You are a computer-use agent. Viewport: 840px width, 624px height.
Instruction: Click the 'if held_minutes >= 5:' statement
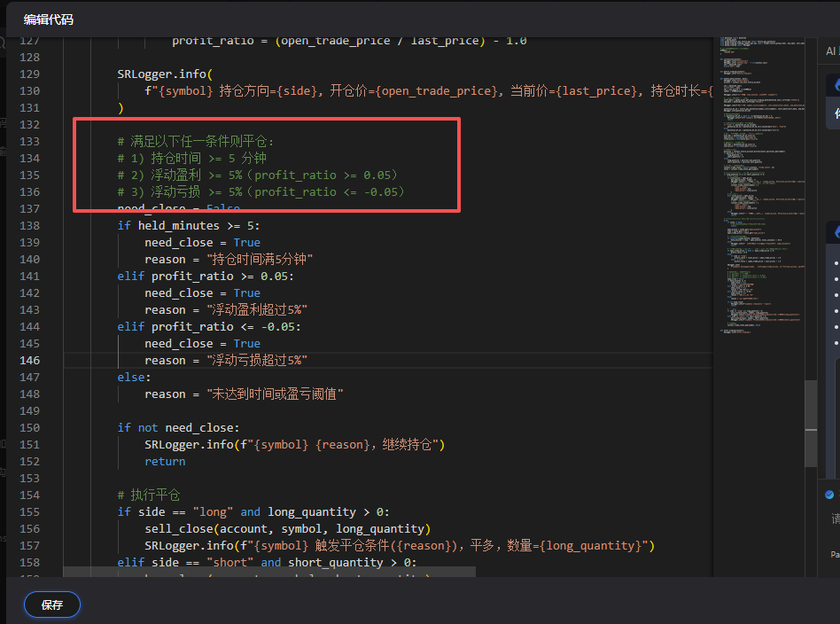click(x=189, y=226)
